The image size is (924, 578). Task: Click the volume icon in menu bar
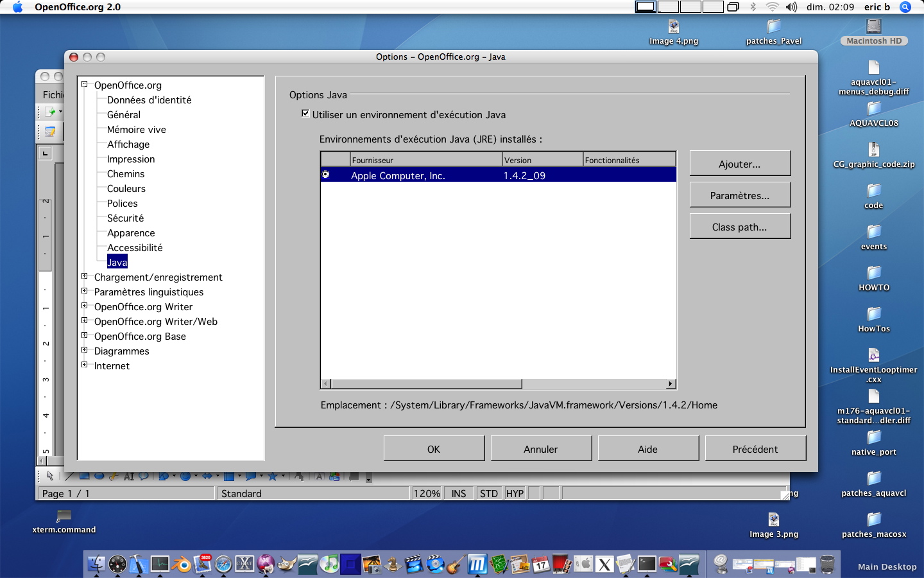pos(791,7)
